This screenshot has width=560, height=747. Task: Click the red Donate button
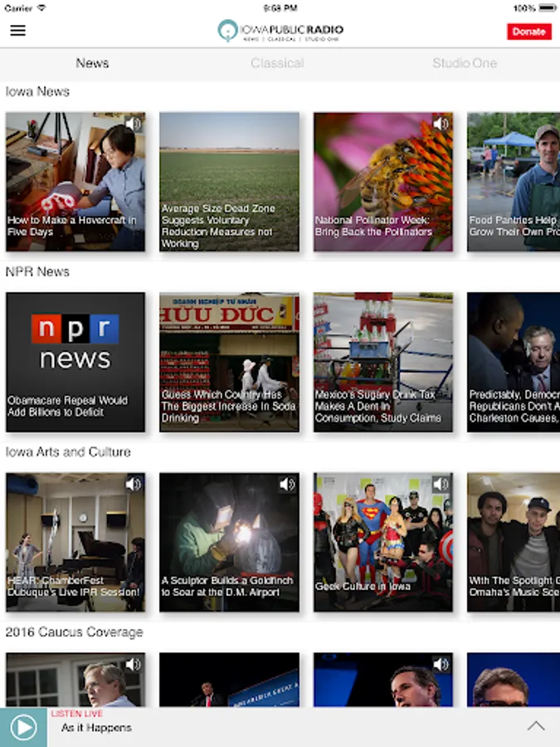[x=529, y=32]
